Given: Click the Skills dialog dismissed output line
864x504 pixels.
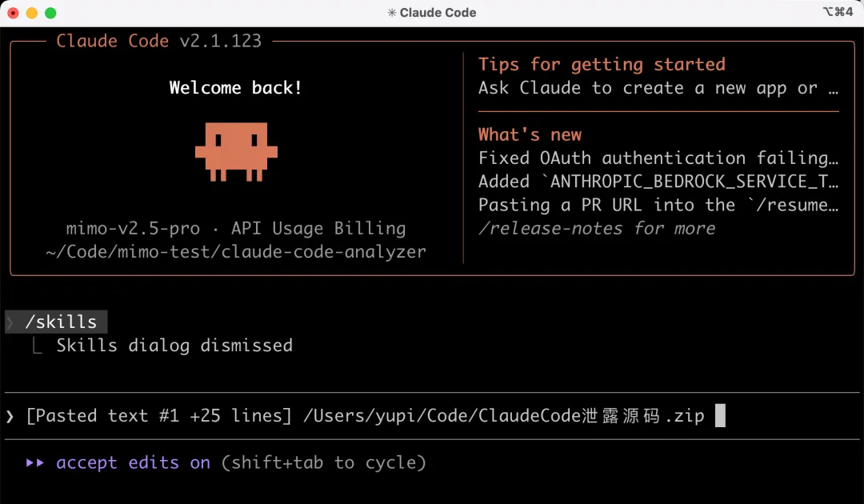Looking at the screenshot, I should (x=174, y=346).
